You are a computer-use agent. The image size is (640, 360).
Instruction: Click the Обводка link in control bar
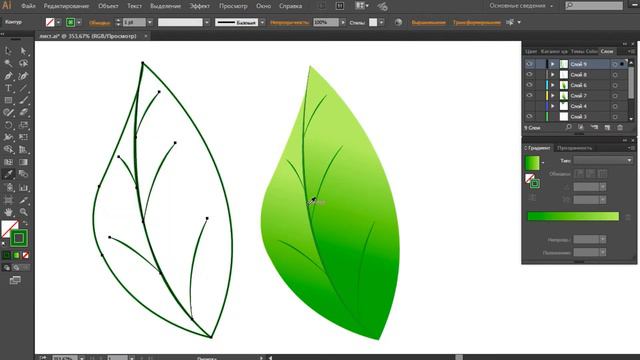(x=99, y=23)
